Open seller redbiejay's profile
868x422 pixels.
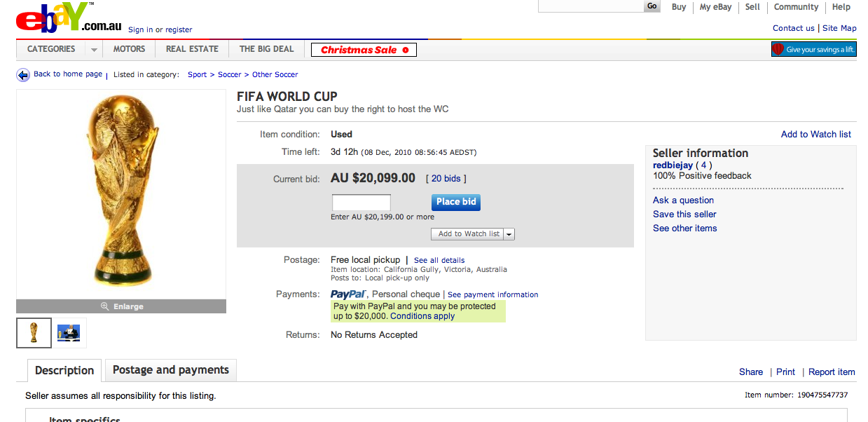[673, 165]
